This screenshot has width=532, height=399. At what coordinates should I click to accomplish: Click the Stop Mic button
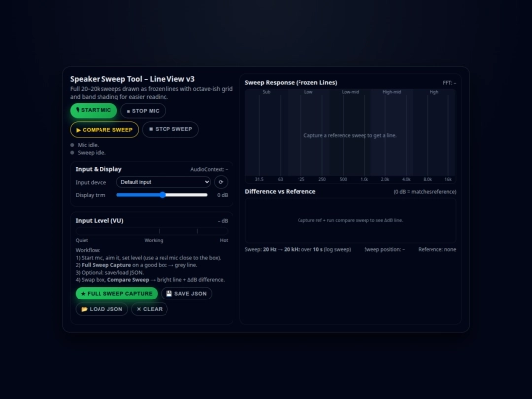point(143,111)
